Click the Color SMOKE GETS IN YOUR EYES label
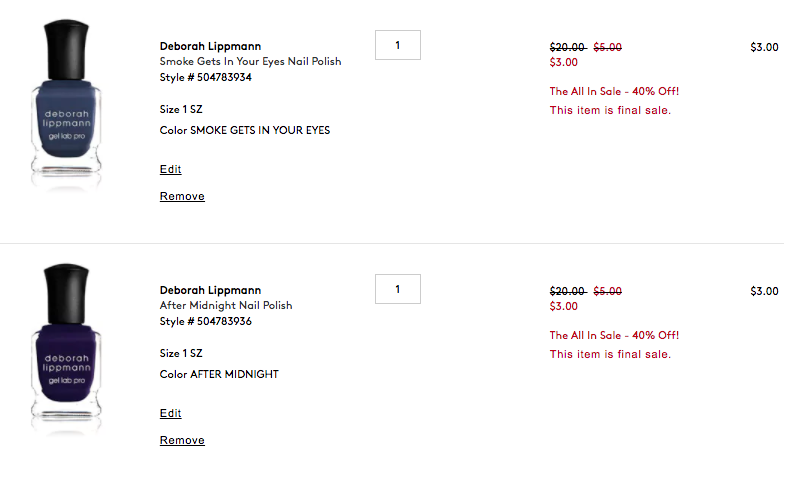 point(245,130)
